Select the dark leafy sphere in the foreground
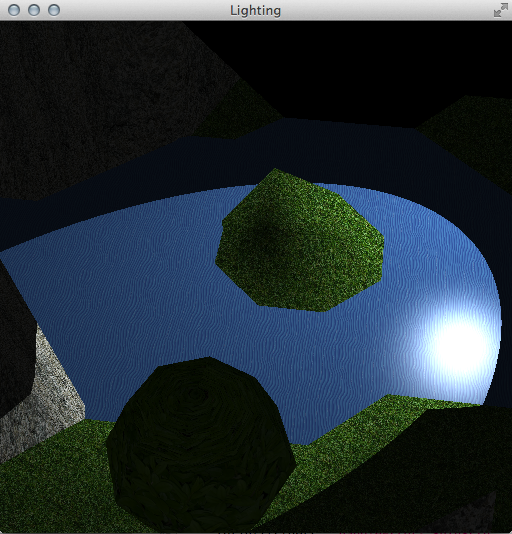This screenshot has height=534, width=512. coord(201,444)
